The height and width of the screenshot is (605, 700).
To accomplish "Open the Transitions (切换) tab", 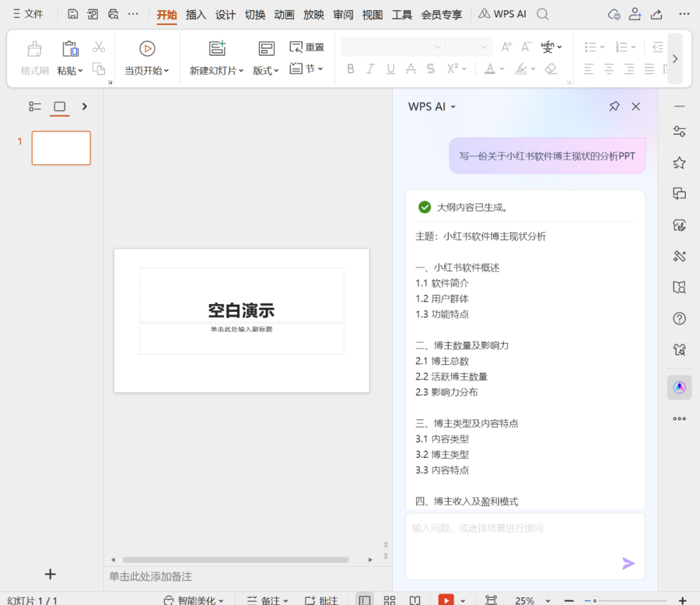I will click(x=255, y=15).
